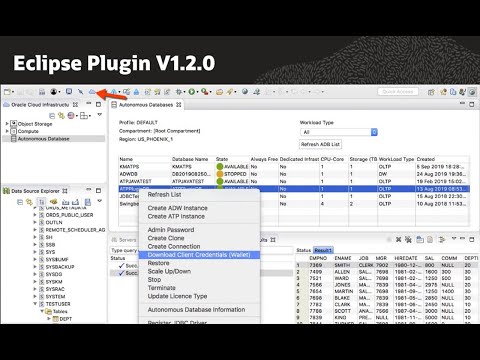The height and width of the screenshot is (360, 480).
Task: Click the Debug bug icon in toolbar
Action: (179, 91)
